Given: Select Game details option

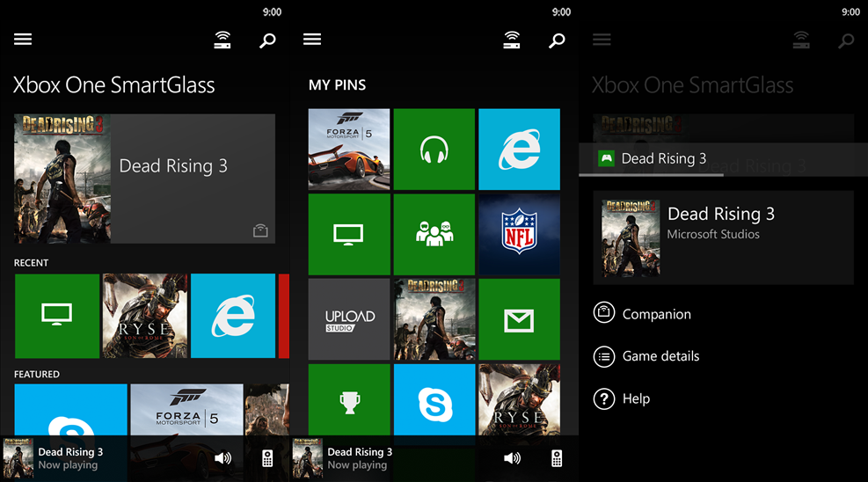Looking at the screenshot, I should point(646,356).
